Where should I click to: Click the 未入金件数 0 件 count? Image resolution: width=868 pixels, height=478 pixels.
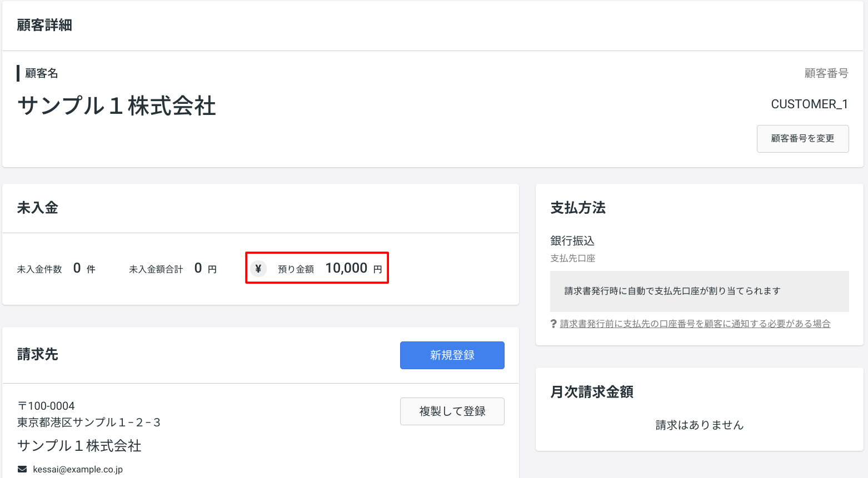point(56,269)
